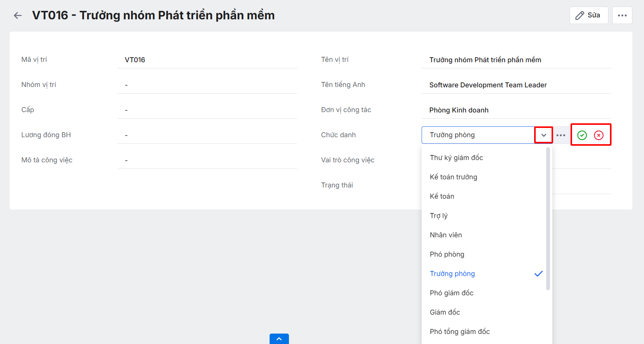The width and height of the screenshot is (644, 344).
Task: Click the blue collapse chevron at bottom
Action: click(279, 339)
